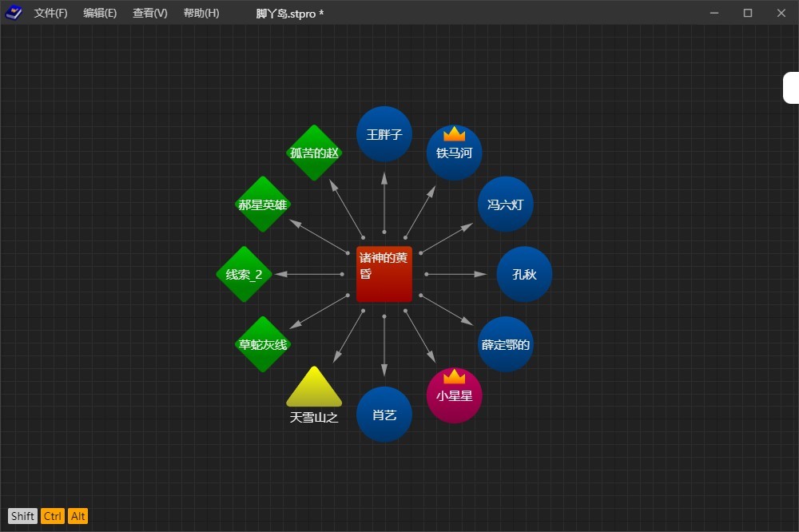Click the 肖艺 blue circle node
The height and width of the screenshot is (532, 799).
pyautogui.click(x=384, y=415)
